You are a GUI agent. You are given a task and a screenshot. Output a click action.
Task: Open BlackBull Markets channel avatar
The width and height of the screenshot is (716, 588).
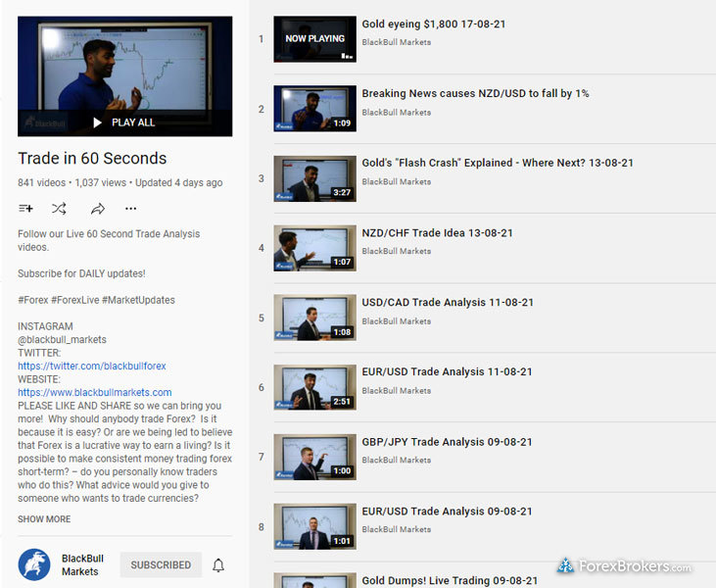[x=34, y=564]
